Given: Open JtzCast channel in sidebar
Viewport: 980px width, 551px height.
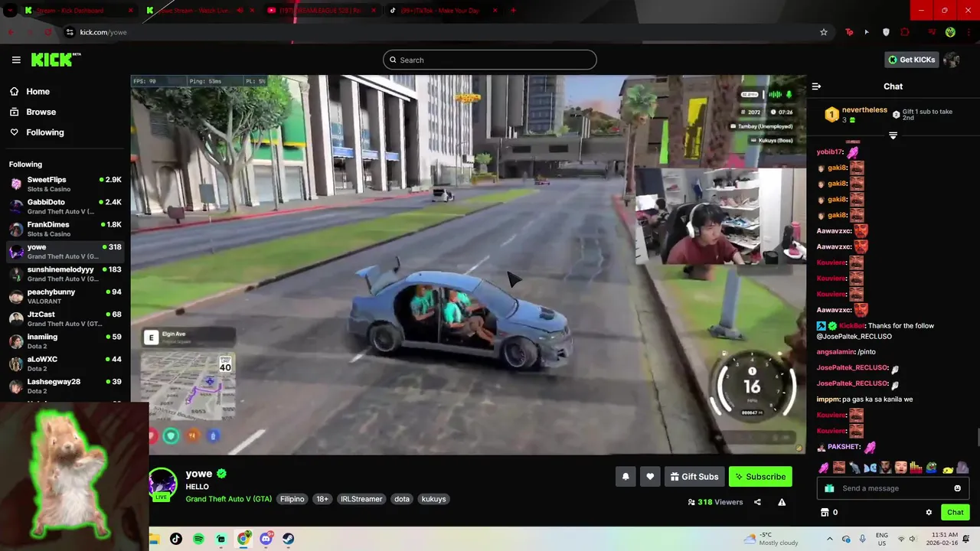Looking at the screenshot, I should (65, 318).
